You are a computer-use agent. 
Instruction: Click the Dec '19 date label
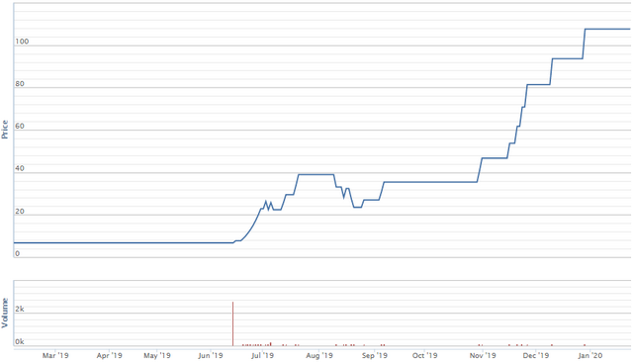click(x=536, y=355)
